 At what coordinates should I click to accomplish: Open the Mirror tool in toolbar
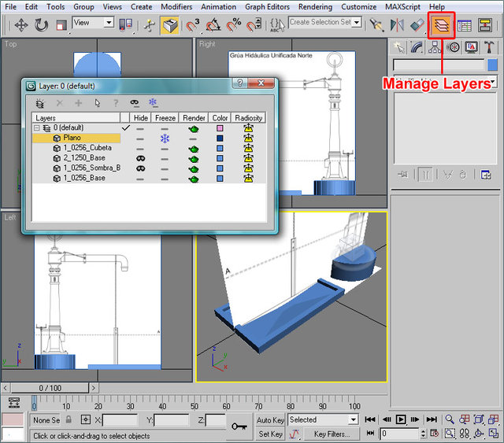398,25
